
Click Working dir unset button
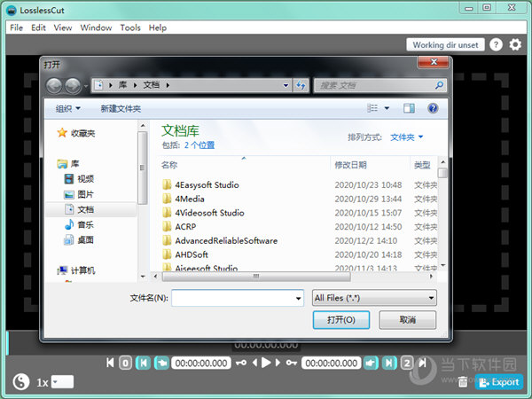(445, 45)
